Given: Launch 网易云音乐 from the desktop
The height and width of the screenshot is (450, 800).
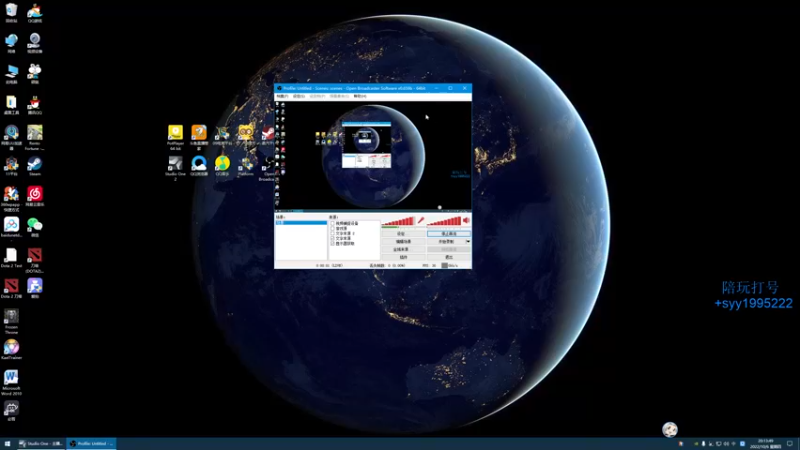Looking at the screenshot, I should pyautogui.click(x=35, y=197).
